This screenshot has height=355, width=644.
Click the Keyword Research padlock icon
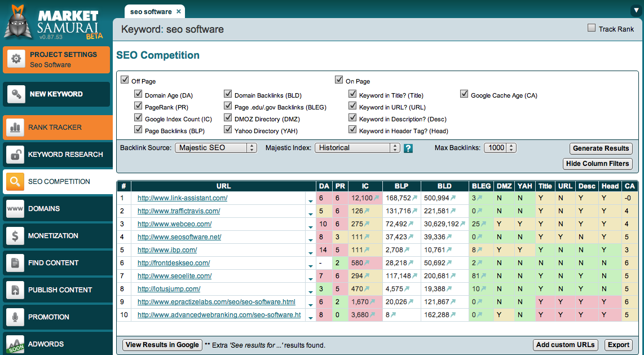pos(14,155)
